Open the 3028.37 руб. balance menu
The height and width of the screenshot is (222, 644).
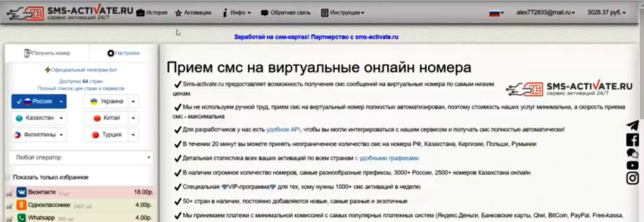click(606, 13)
